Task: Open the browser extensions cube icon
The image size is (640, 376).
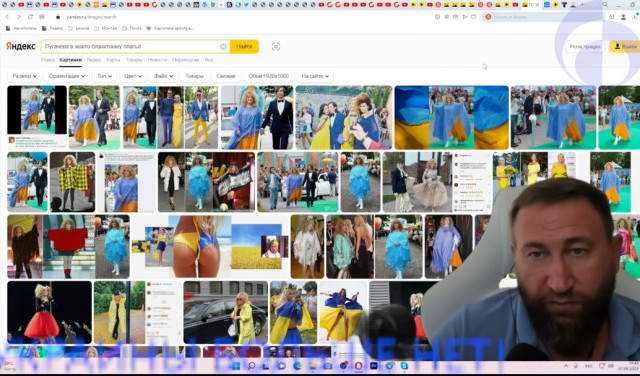Action: coord(611,17)
